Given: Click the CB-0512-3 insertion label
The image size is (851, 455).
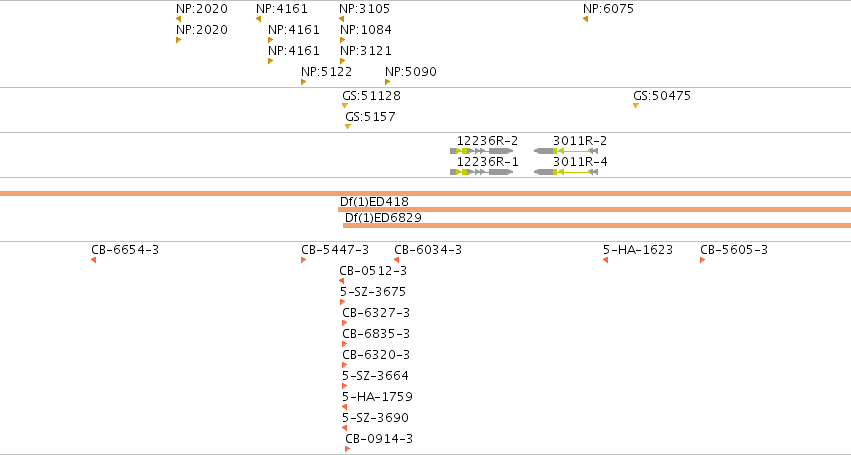Looking at the screenshot, I should 373,271.
